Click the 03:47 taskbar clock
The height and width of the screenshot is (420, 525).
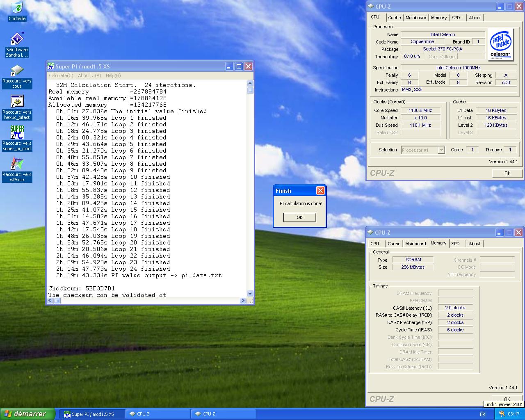click(x=514, y=414)
